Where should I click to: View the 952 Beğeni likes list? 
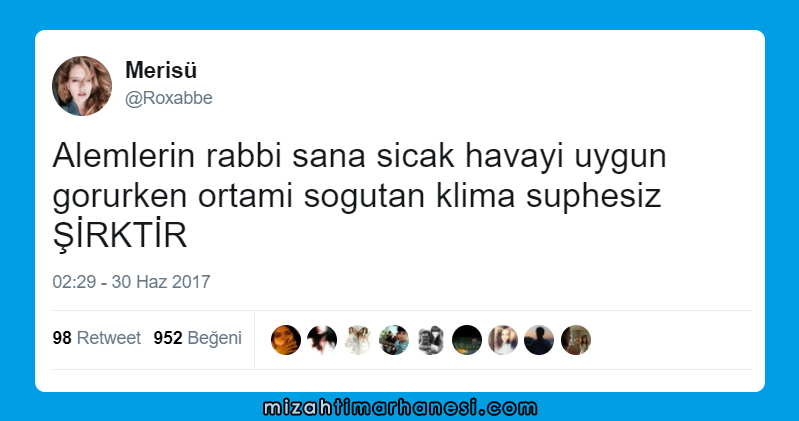click(x=198, y=338)
